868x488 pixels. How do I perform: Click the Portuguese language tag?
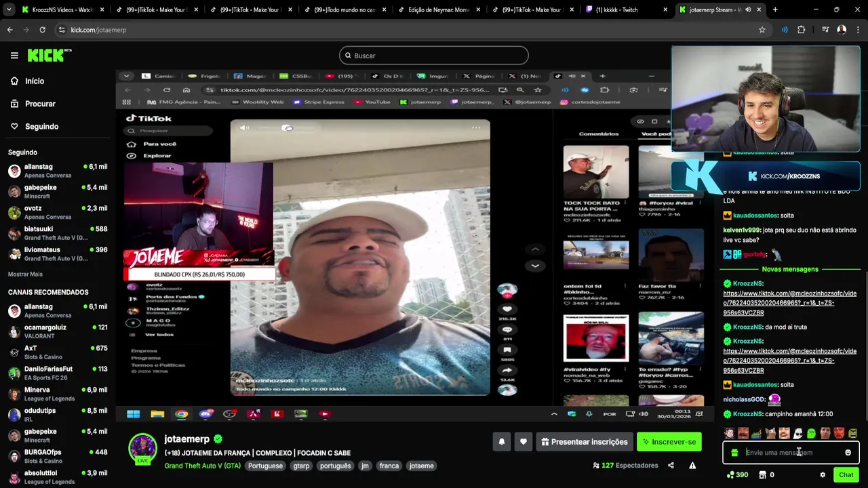pyautogui.click(x=265, y=466)
